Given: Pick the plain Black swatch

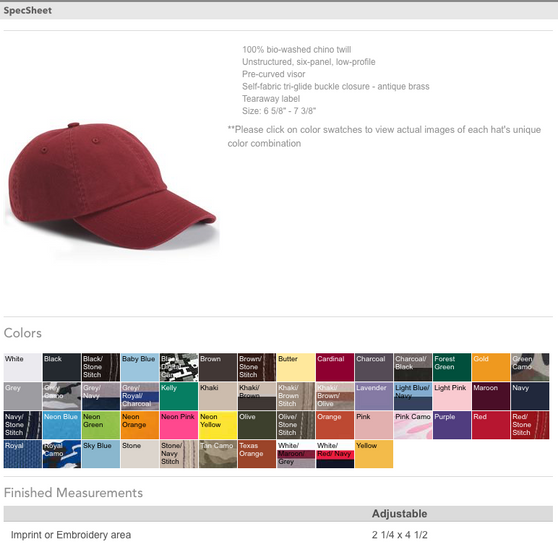Looking at the screenshot, I should 62,367.
